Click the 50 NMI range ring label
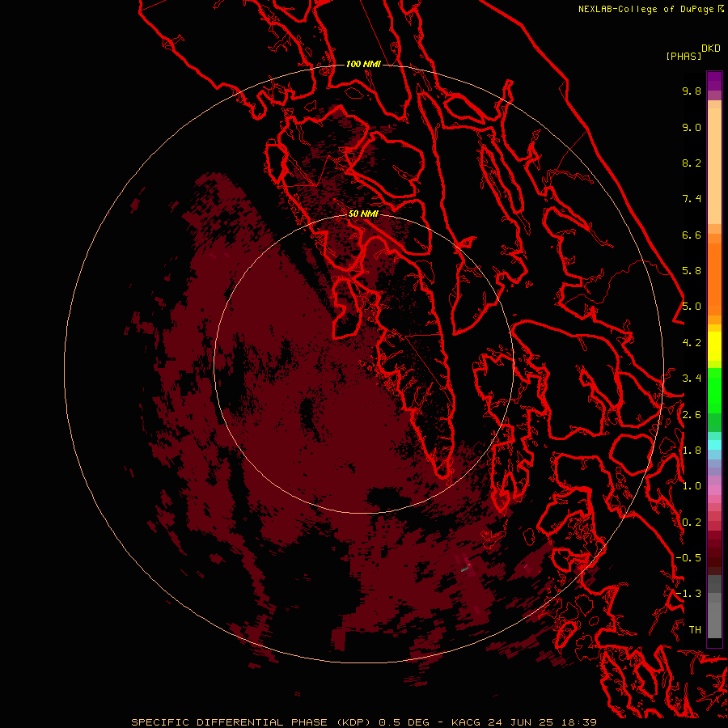The width and height of the screenshot is (728, 728). [363, 214]
